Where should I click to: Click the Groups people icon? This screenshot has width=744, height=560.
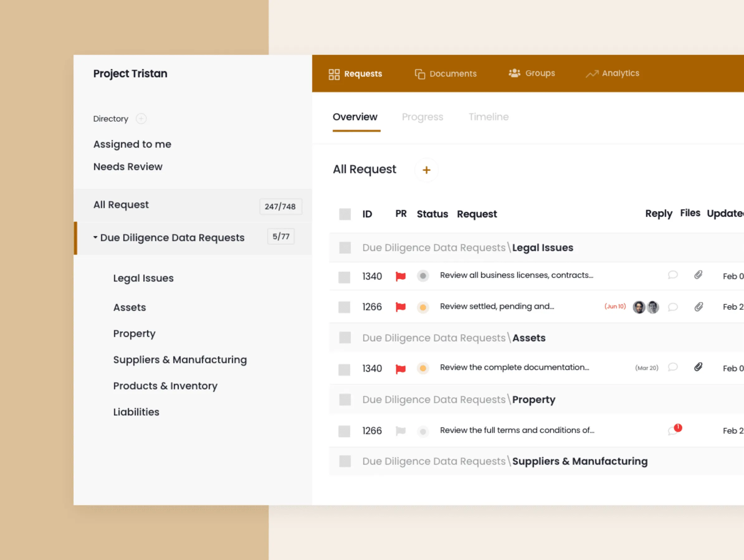514,73
